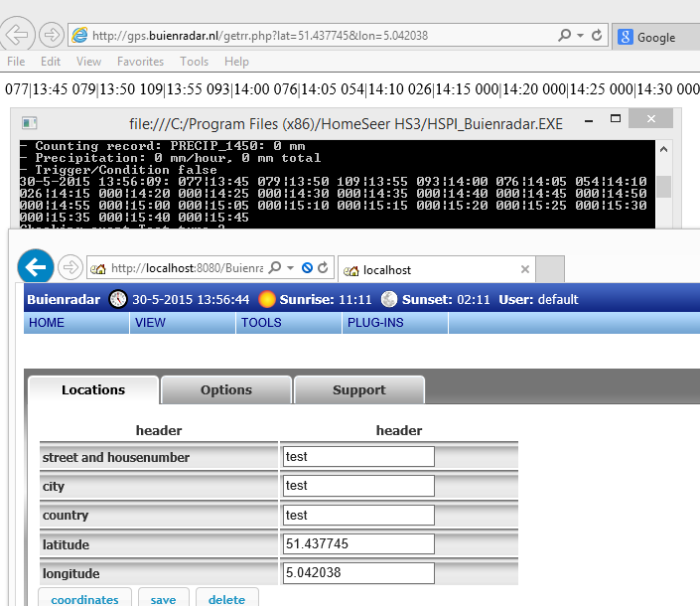Minimize the HSPI_Buienradar console window
The width and height of the screenshot is (700, 606).
click(x=589, y=120)
